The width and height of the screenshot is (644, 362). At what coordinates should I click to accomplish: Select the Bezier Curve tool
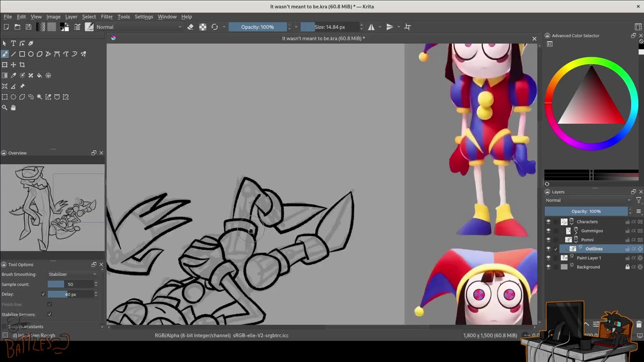pos(57,54)
